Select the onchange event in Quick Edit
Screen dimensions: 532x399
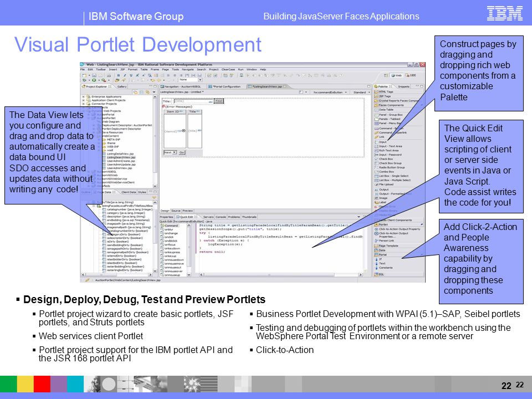(x=168, y=233)
